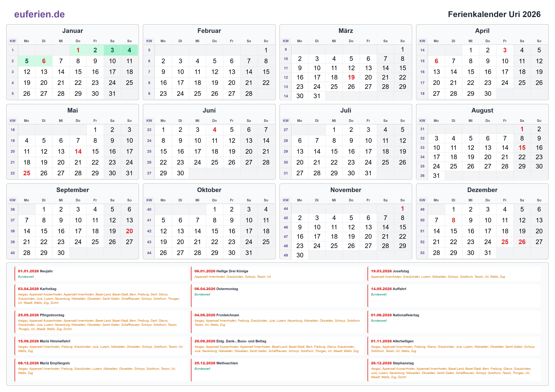Select the Juni month heading
The width and height of the screenshot is (555, 392).
[x=209, y=110]
